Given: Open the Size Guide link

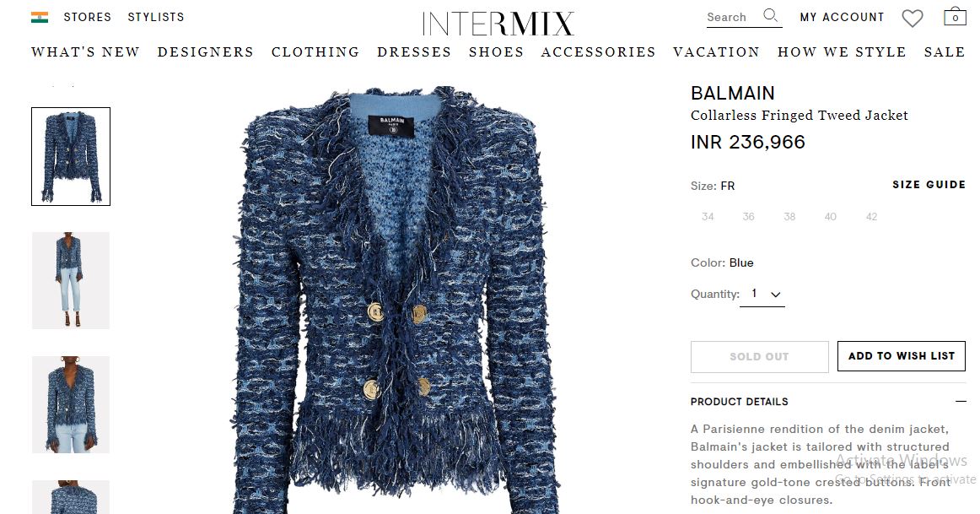Looking at the screenshot, I should [x=929, y=185].
